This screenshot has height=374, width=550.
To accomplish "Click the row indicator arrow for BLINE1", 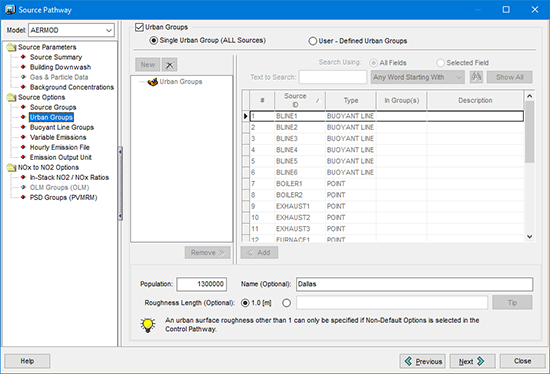I will coord(246,116).
